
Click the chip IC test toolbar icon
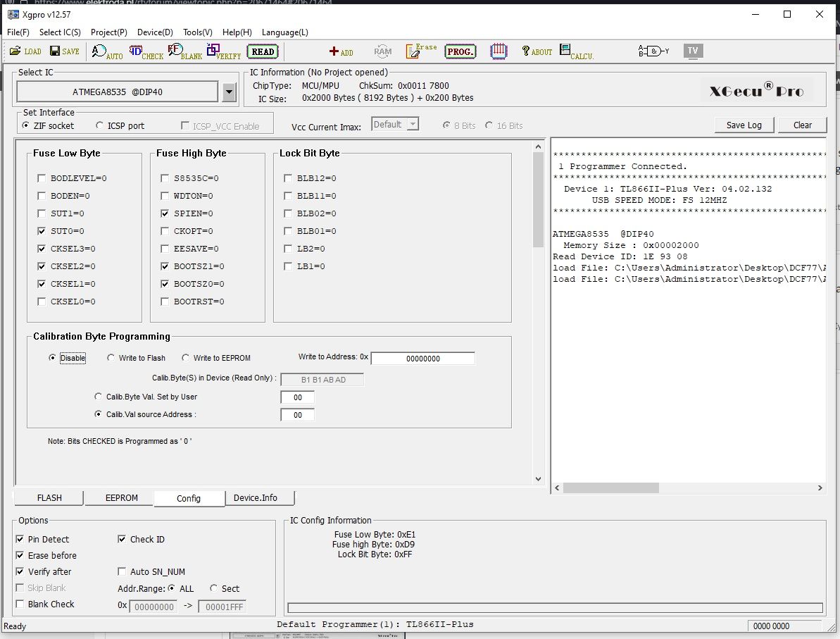pos(499,51)
